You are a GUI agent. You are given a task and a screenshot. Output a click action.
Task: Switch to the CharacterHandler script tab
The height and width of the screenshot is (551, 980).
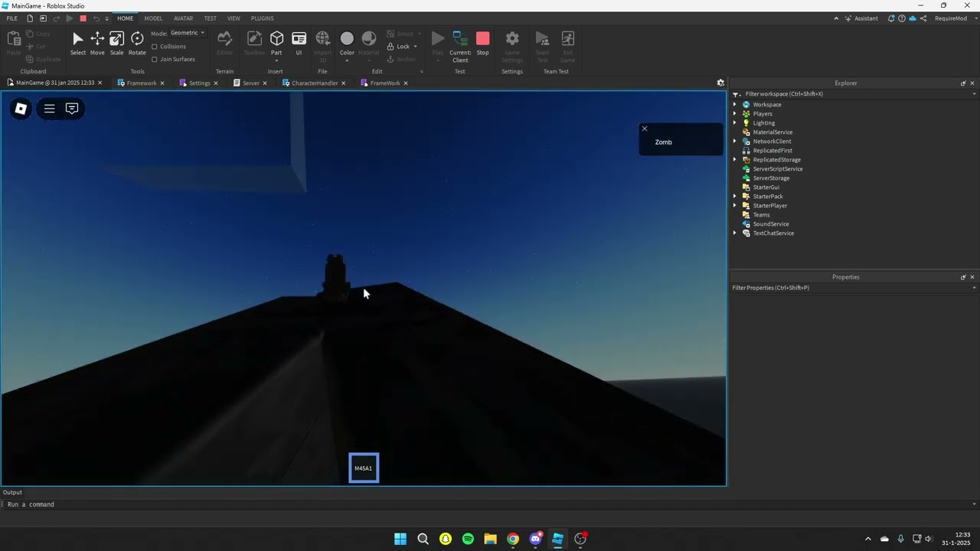[x=314, y=83]
